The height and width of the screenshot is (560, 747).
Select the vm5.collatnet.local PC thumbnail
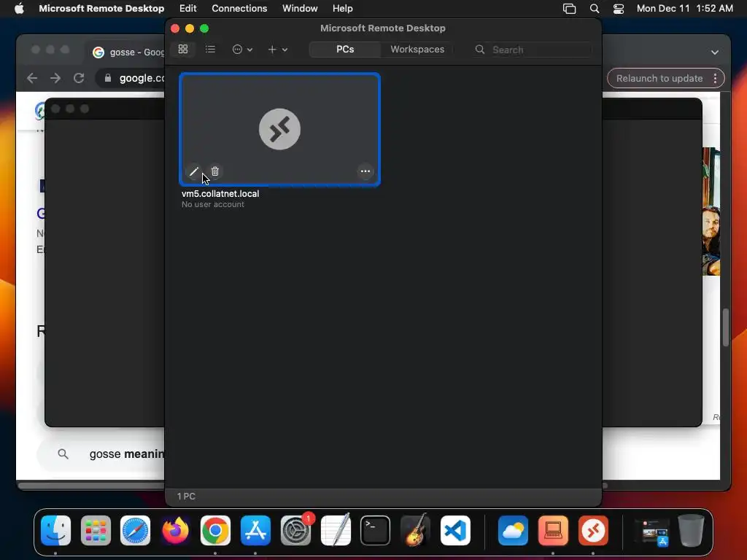click(x=279, y=129)
